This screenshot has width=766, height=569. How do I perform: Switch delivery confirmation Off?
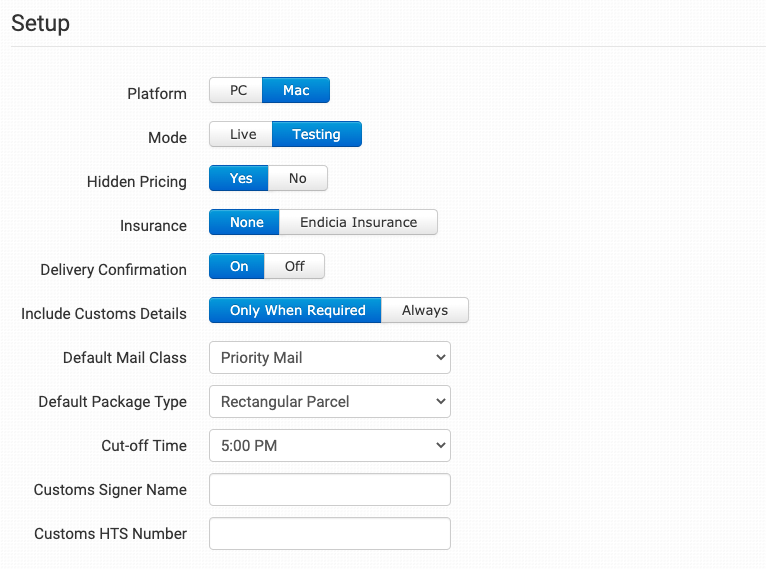point(295,267)
